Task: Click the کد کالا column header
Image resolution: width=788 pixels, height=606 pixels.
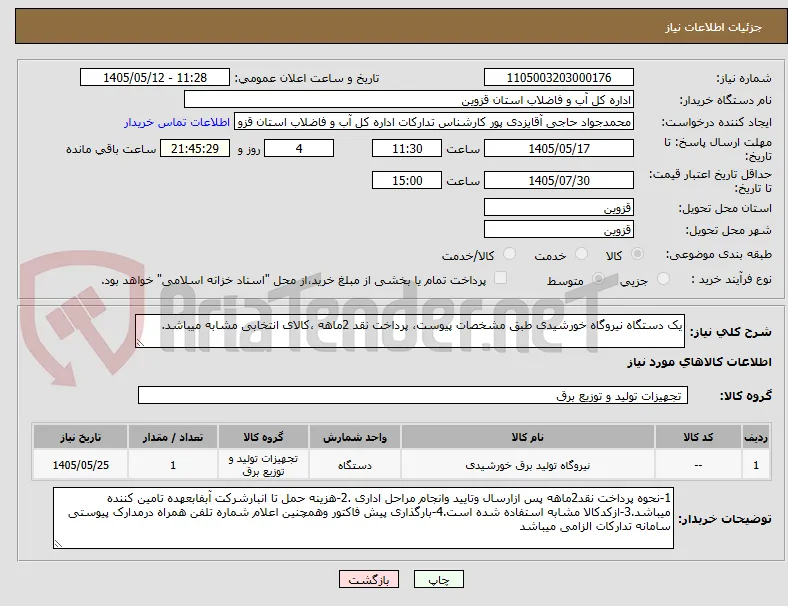Action: click(698, 437)
